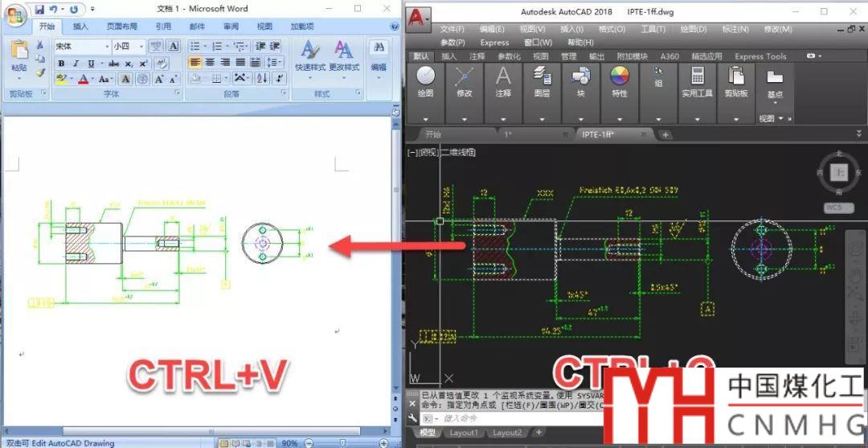Toggle Align Text Left in Word
Screen dimensions: 868x448
pyautogui.click(x=194, y=63)
